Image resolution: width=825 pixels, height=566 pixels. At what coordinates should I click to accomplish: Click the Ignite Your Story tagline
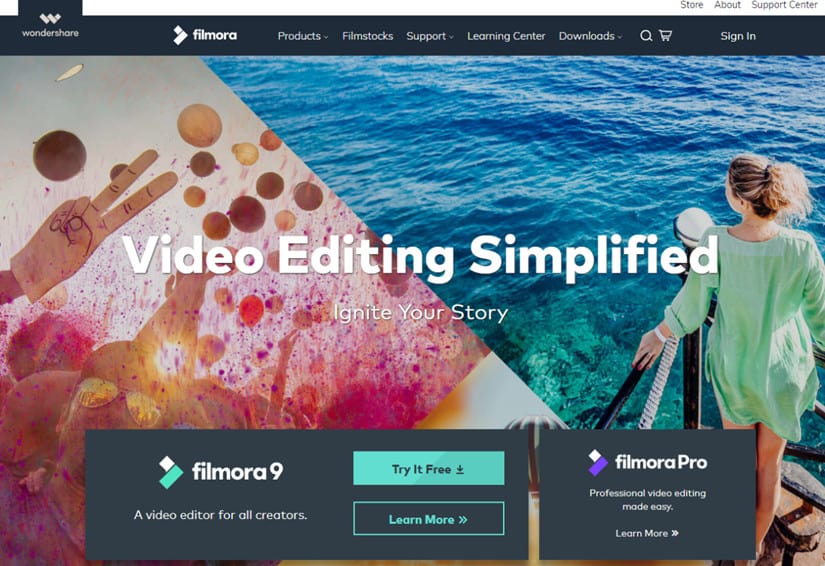tap(420, 312)
